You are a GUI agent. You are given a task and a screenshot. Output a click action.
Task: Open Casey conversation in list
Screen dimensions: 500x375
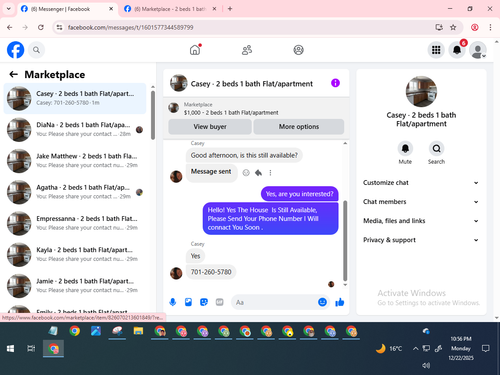(x=75, y=98)
